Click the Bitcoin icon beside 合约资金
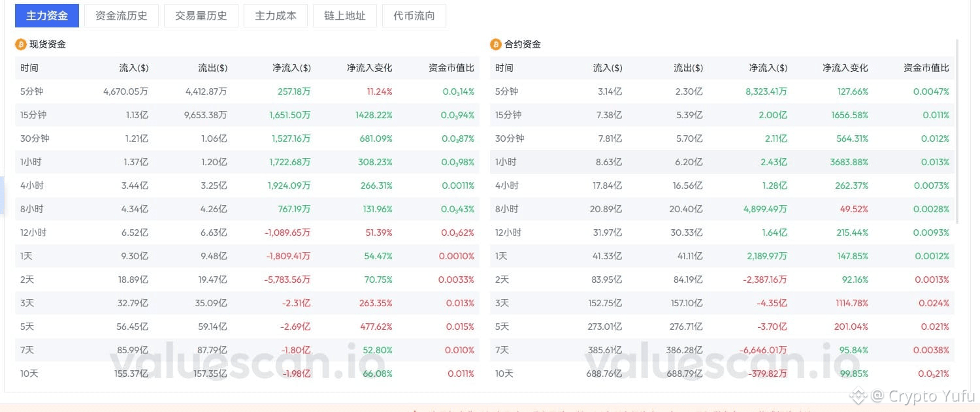The image size is (980, 412). 495,44
